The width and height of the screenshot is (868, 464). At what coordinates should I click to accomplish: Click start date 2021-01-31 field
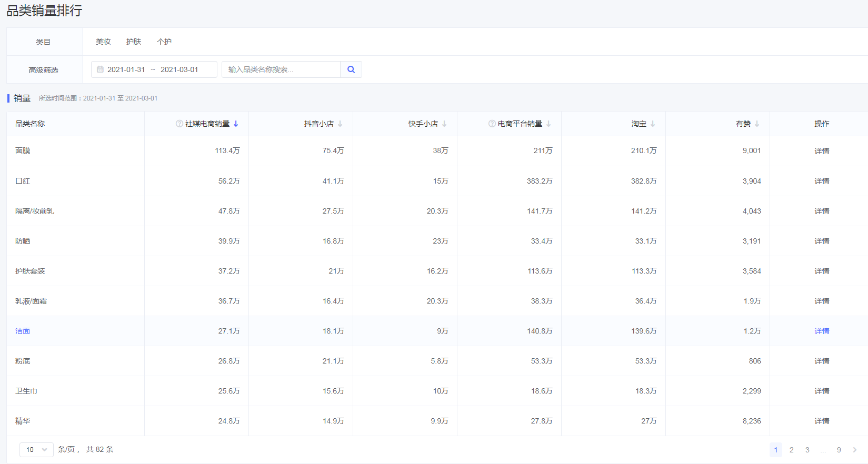point(126,69)
